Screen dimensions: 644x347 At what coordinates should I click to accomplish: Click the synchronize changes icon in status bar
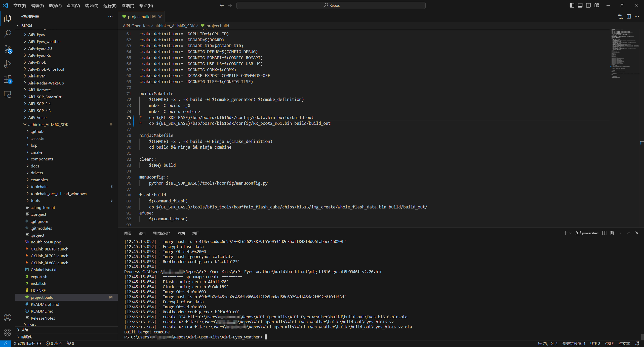(39, 343)
